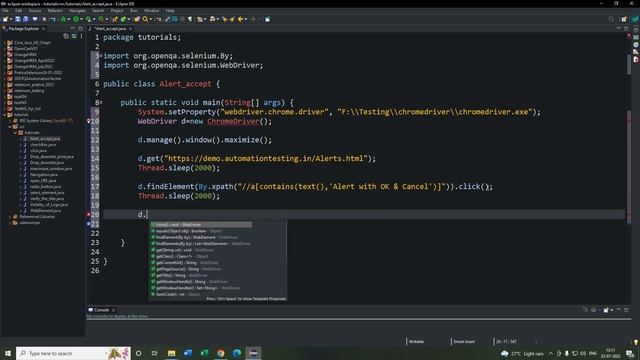Screen dimensions: 640x360
Task: Open the Refactor menu
Action: tap(55, 11)
